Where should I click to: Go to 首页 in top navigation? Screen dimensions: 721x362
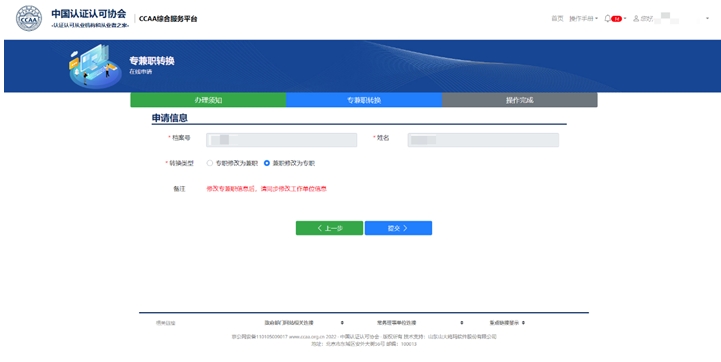(557, 19)
